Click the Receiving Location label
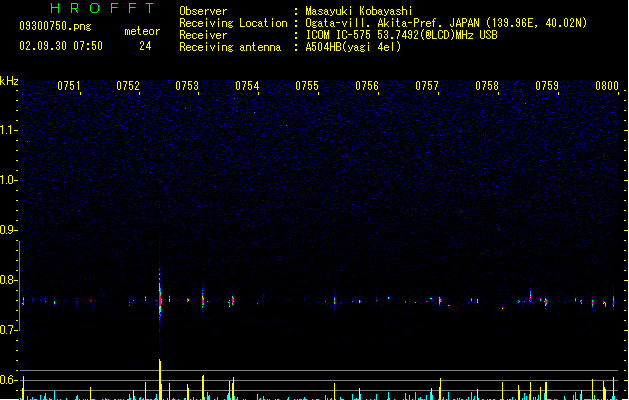The image size is (629, 400). coord(233,23)
